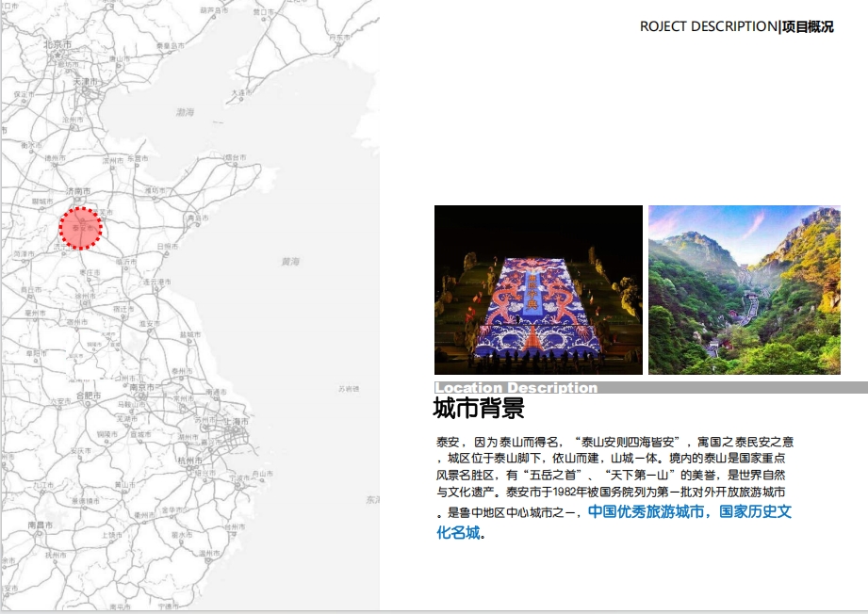Click the 城市背景 heading
The height and width of the screenshot is (614, 868).
pyautogui.click(x=478, y=409)
